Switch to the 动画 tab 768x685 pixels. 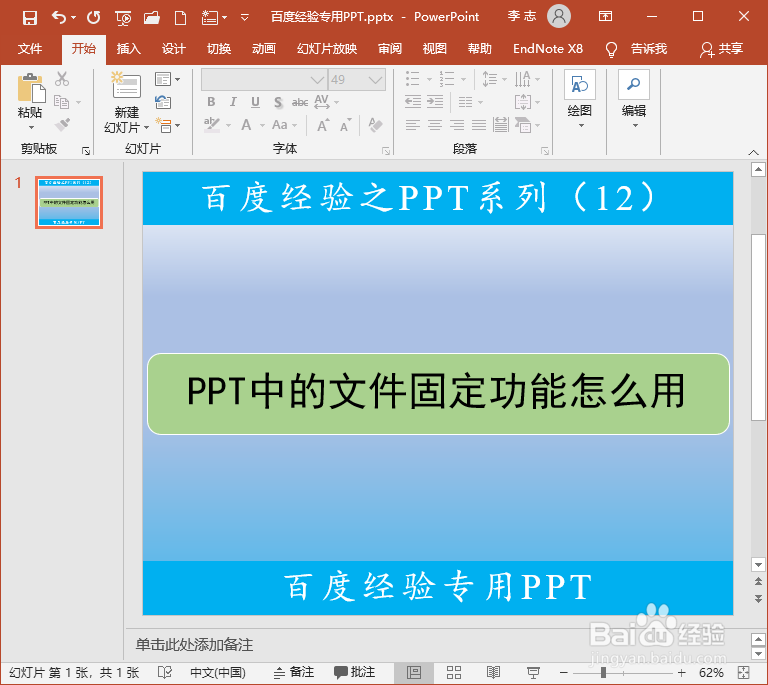point(264,49)
